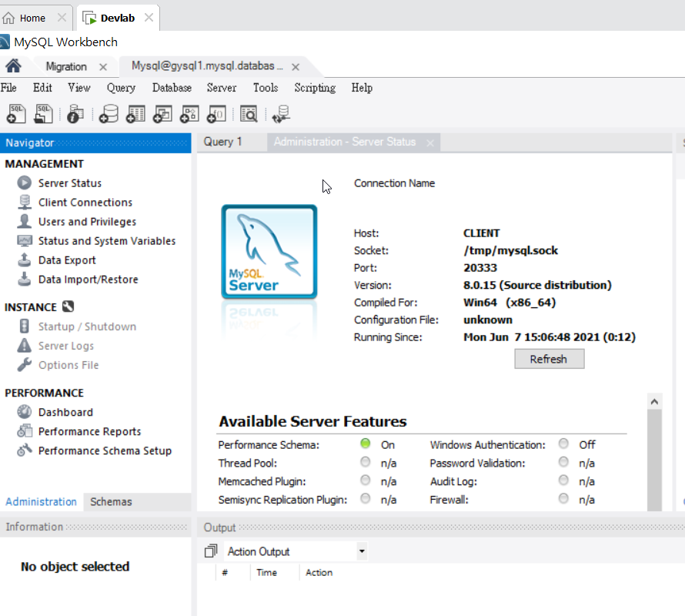
Task: Open the Action Output dropdown
Action: (362, 551)
